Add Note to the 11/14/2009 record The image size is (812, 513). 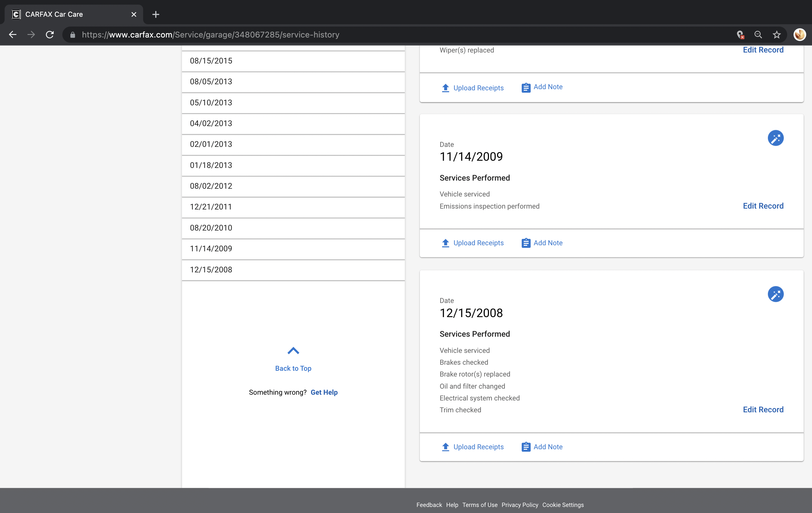548,243
